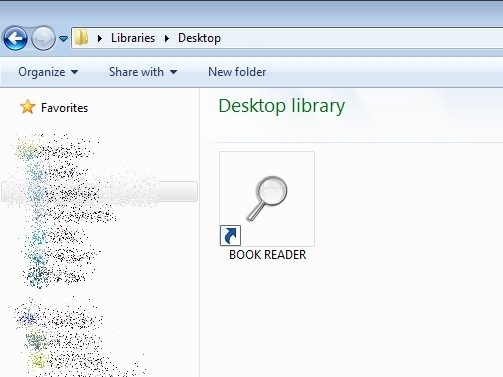Expand the arrow before Libraries in path
This screenshot has width=503, height=377.
click(99, 38)
